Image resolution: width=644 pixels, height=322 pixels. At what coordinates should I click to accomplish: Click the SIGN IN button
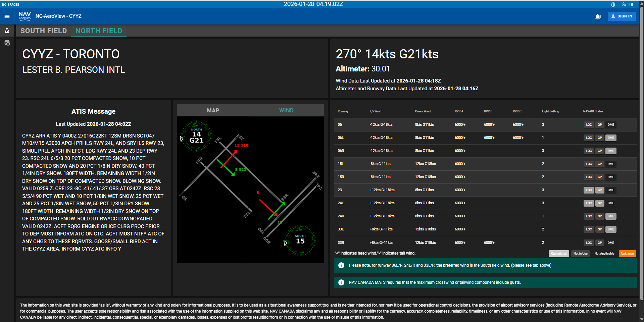[x=622, y=16]
